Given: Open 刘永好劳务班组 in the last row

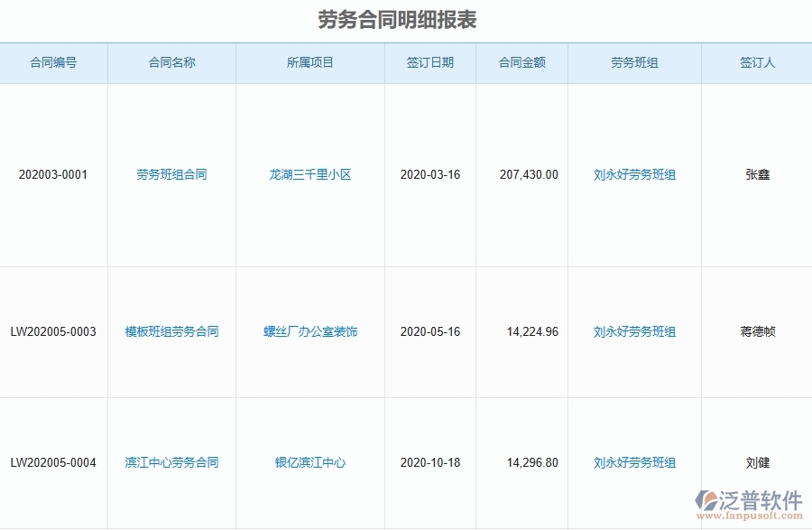Looking at the screenshot, I should (x=634, y=461).
